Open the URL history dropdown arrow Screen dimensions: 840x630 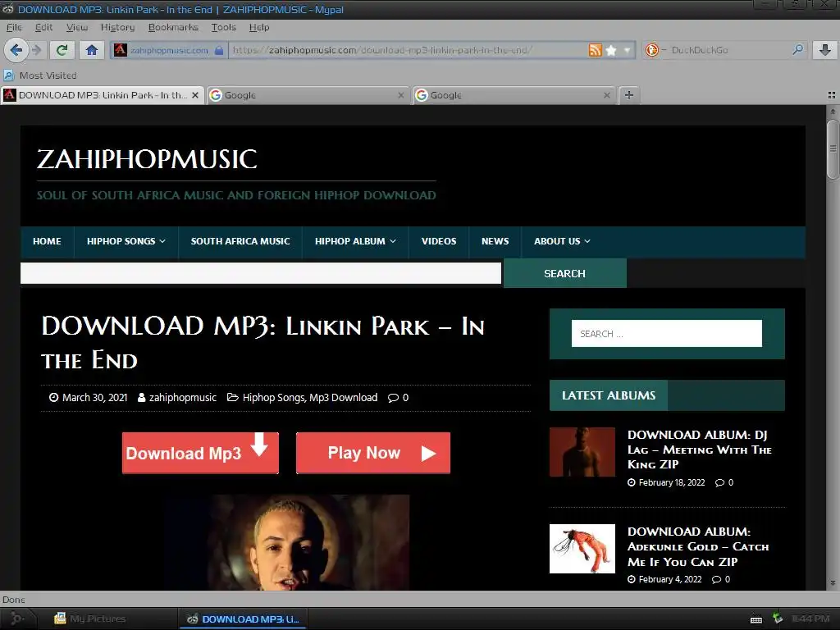point(627,50)
